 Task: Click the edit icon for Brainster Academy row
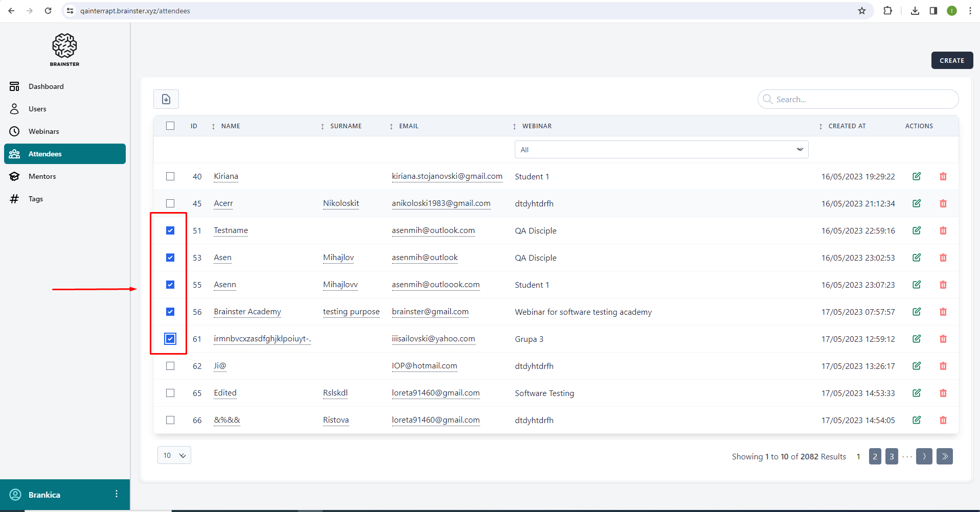[917, 312]
